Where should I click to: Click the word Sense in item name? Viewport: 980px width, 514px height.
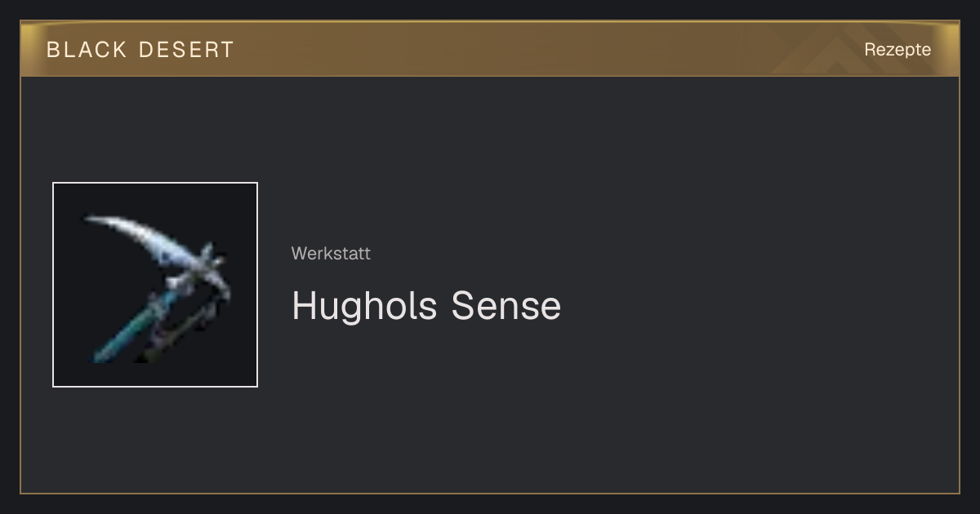click(x=506, y=306)
